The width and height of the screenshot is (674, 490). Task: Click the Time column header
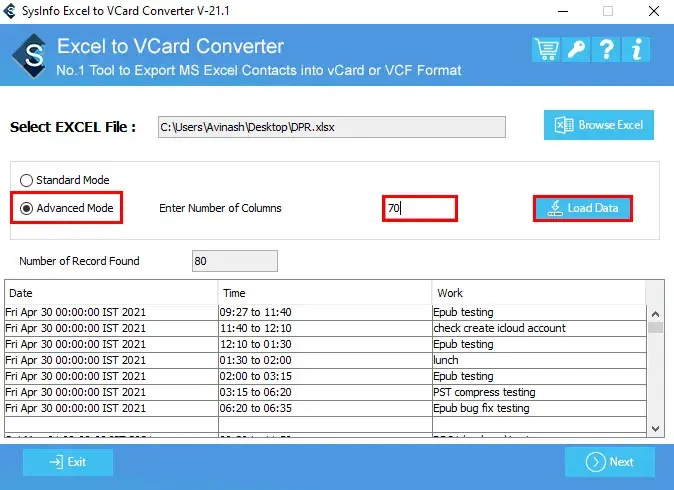click(x=325, y=293)
